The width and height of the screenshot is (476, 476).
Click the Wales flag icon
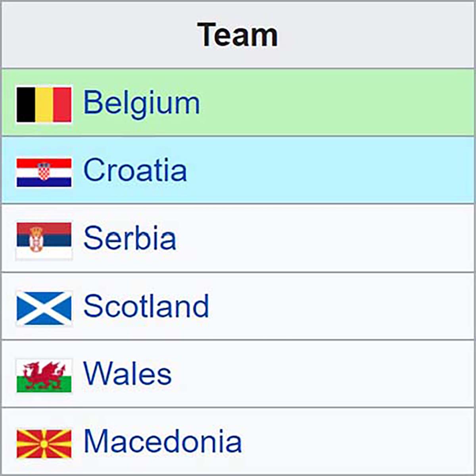pos(44,376)
